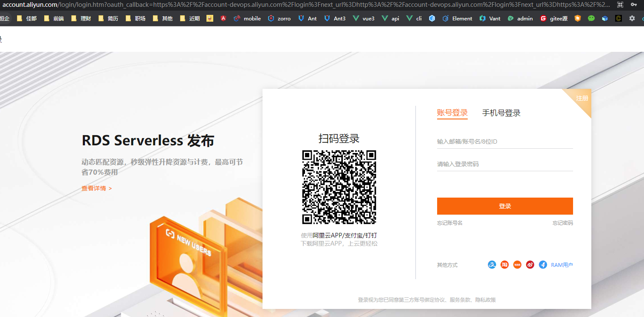The width and height of the screenshot is (644, 317).
Task: Switch to the 账号登录 tab
Action: tap(452, 113)
